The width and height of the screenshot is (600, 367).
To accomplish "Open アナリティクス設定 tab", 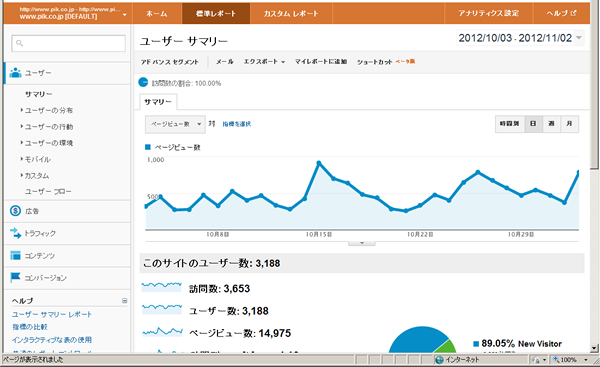I will pyautogui.click(x=489, y=13).
